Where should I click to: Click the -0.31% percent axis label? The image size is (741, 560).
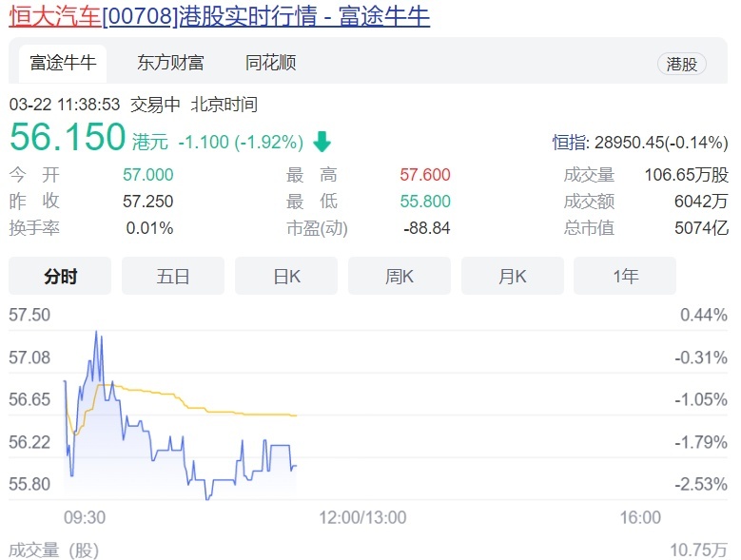coord(701,357)
